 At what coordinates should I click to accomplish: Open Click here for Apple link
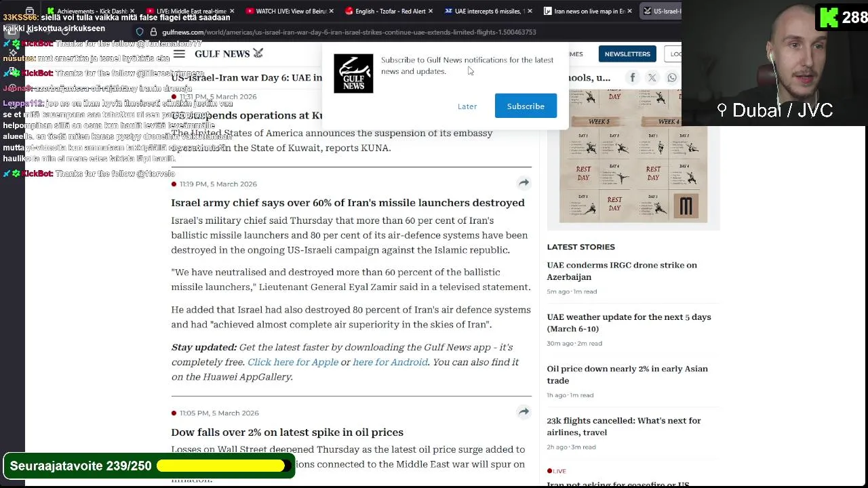(x=293, y=362)
